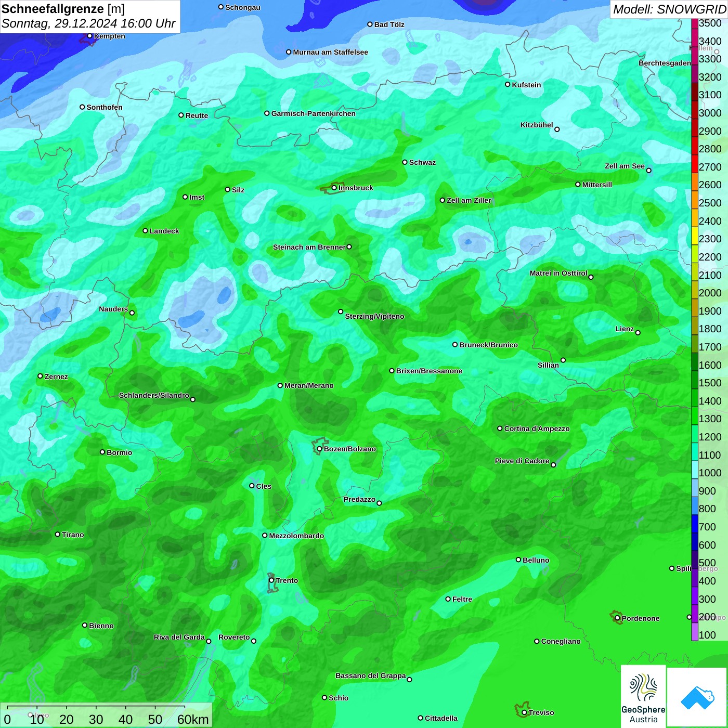728x728 pixels.
Task: Click the Riva del Garda label
Action: point(179,637)
